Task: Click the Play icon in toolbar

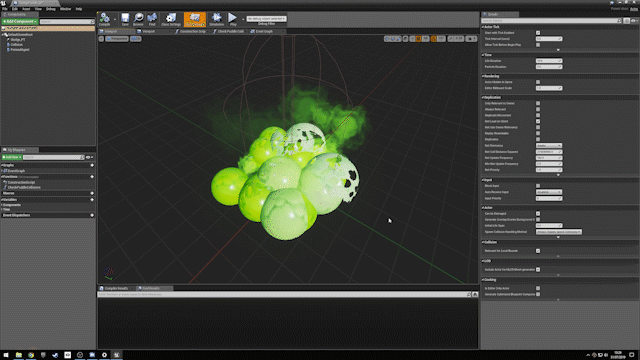Action: point(232,19)
